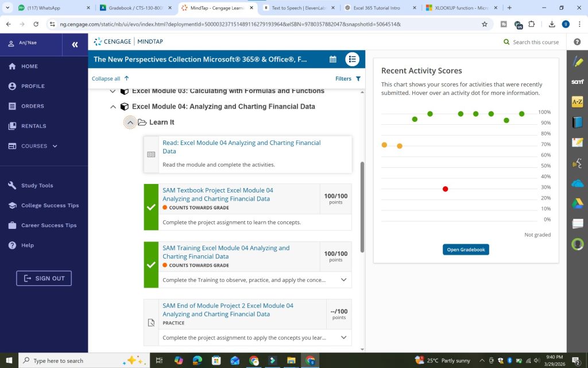Open the Filters control
This screenshot has height=368, width=588.
pos(348,78)
